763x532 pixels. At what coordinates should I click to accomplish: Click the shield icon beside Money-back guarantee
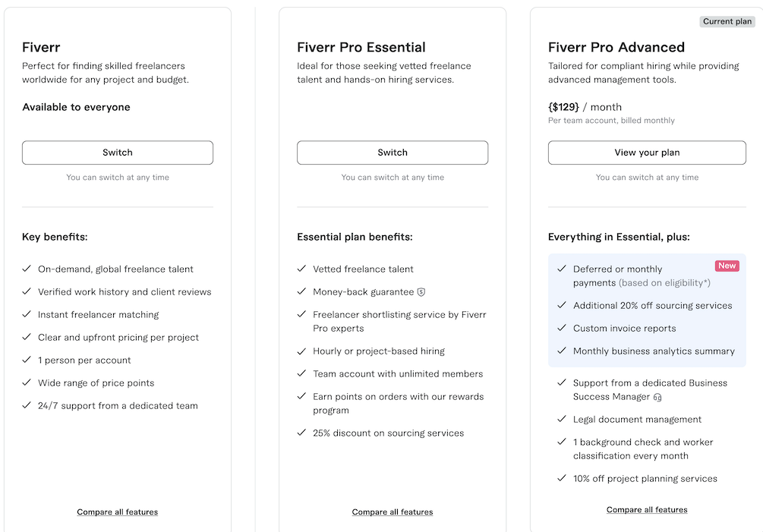pyautogui.click(x=421, y=292)
